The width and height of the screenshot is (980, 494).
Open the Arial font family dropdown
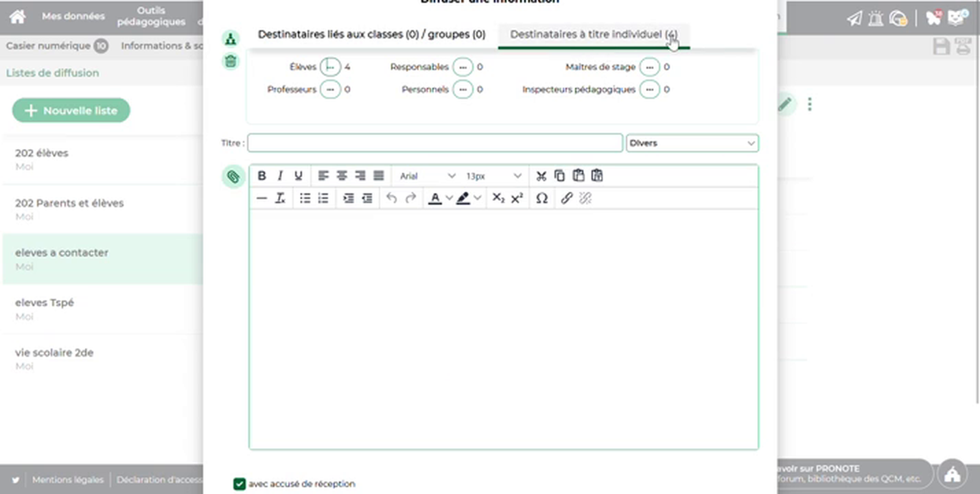[427, 176]
